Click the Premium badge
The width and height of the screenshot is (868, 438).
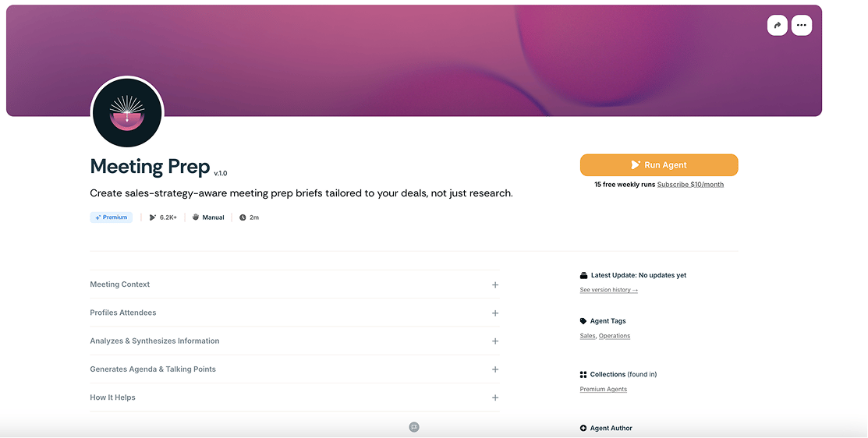click(112, 217)
